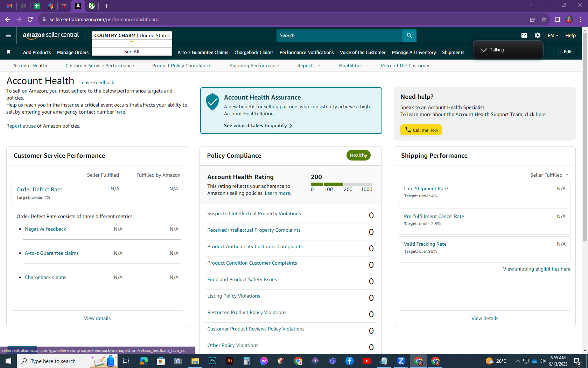Open the Seller Fulfilled shipping dropdown
Viewport: 588px width, 368px height.
coord(549,175)
